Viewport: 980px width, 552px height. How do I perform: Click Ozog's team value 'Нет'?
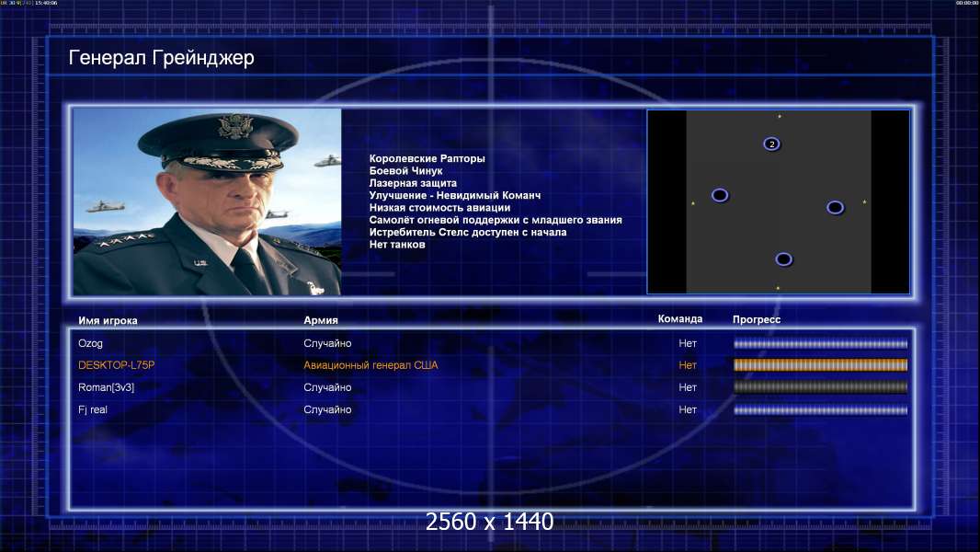[688, 343]
